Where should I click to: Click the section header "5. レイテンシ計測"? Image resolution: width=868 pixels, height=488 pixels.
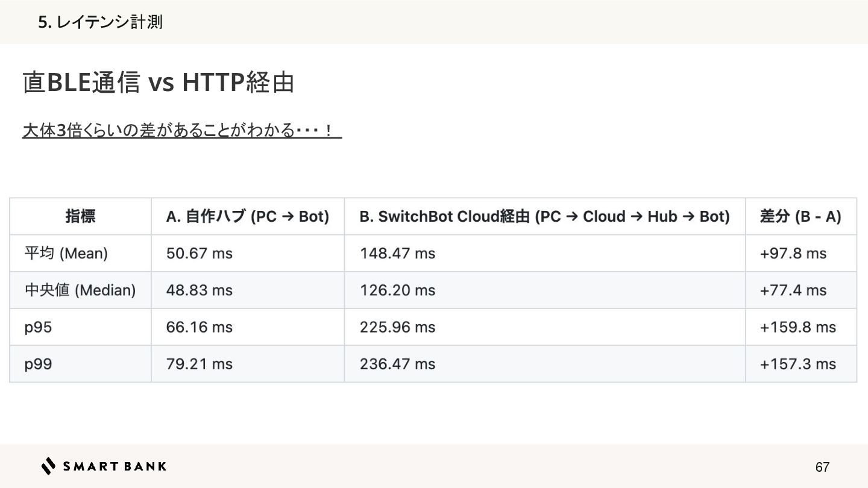[x=100, y=23]
